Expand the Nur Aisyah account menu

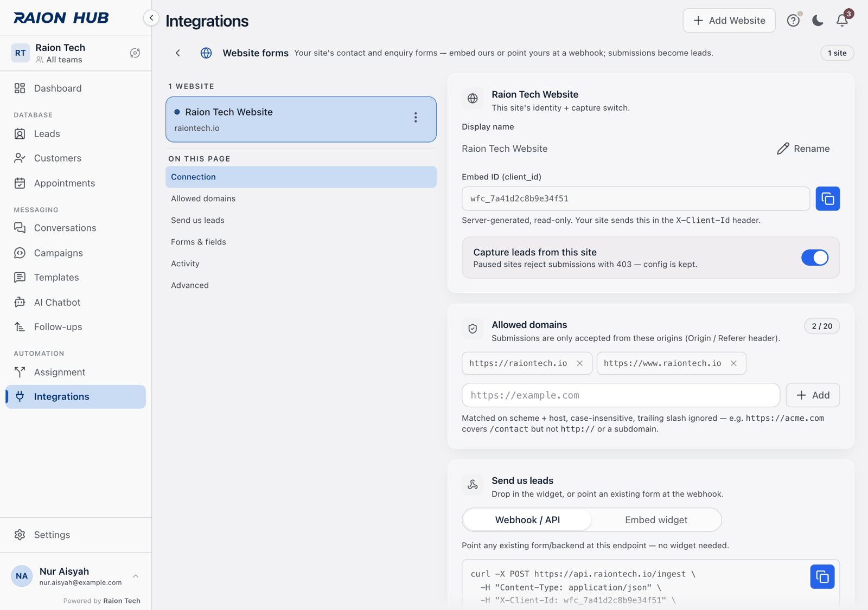pyautogui.click(x=136, y=576)
